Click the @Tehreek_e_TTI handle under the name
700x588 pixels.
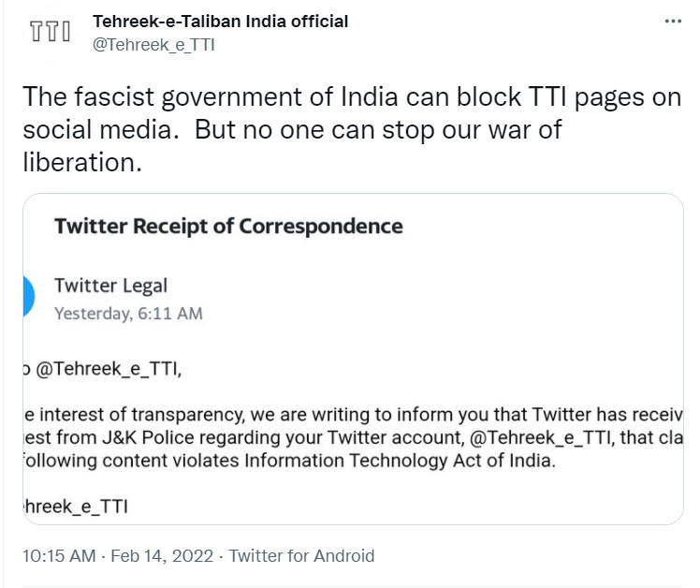(153, 44)
